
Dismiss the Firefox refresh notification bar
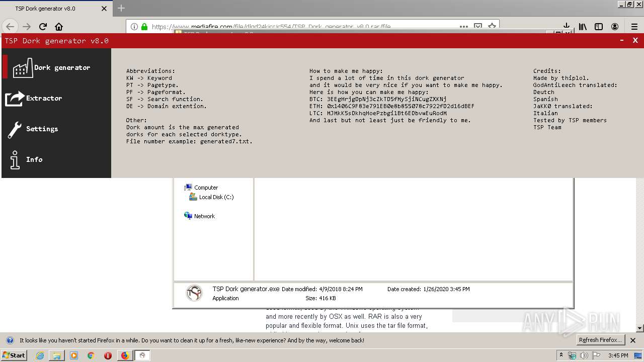click(633, 340)
